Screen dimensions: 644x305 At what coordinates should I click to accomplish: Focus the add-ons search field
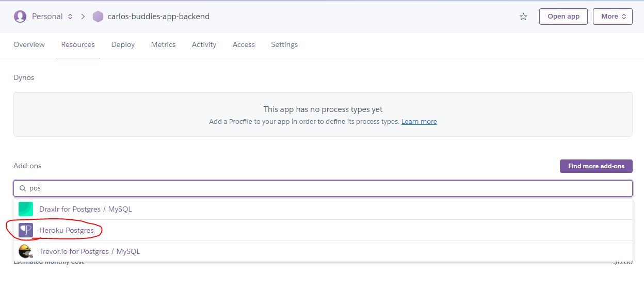(330, 188)
